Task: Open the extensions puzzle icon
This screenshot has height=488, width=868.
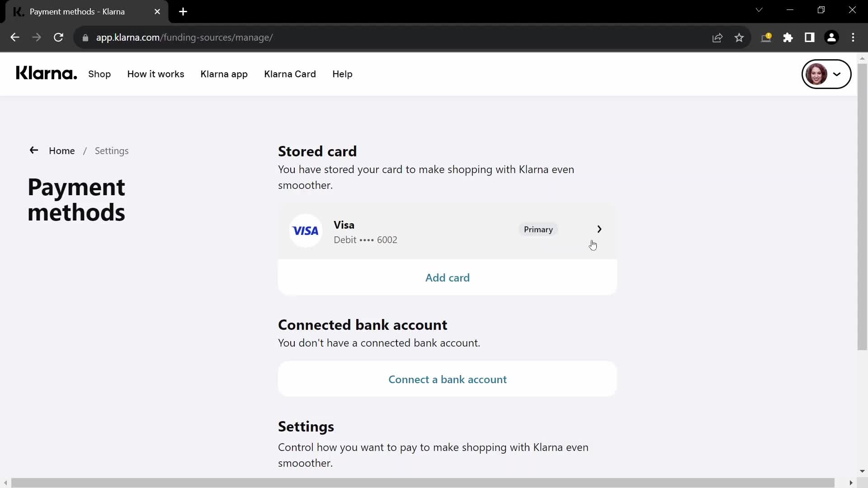Action: point(788,38)
